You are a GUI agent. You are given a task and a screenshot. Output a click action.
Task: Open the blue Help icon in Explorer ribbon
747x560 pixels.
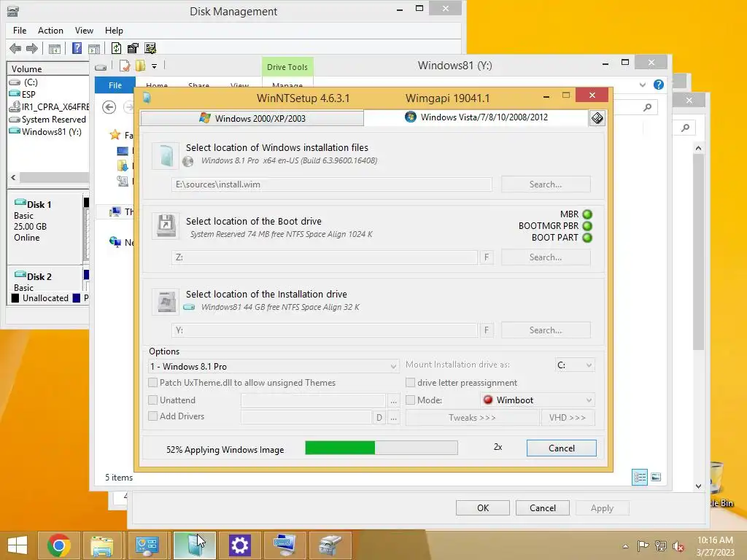tap(659, 85)
